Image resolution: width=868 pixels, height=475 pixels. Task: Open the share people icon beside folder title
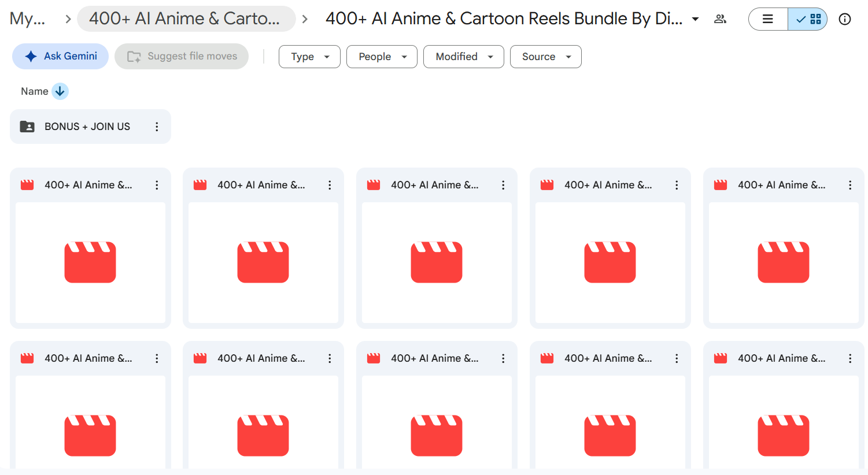[720, 19]
